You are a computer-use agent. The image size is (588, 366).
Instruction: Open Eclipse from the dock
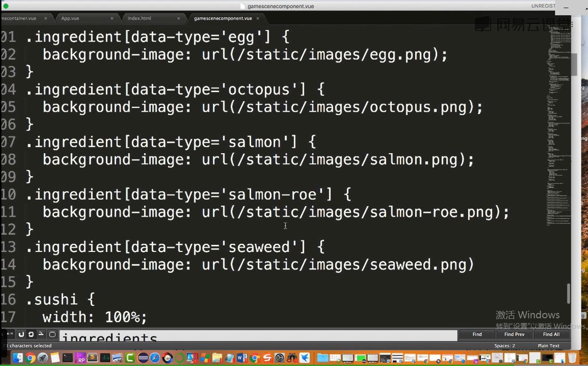coord(143,358)
